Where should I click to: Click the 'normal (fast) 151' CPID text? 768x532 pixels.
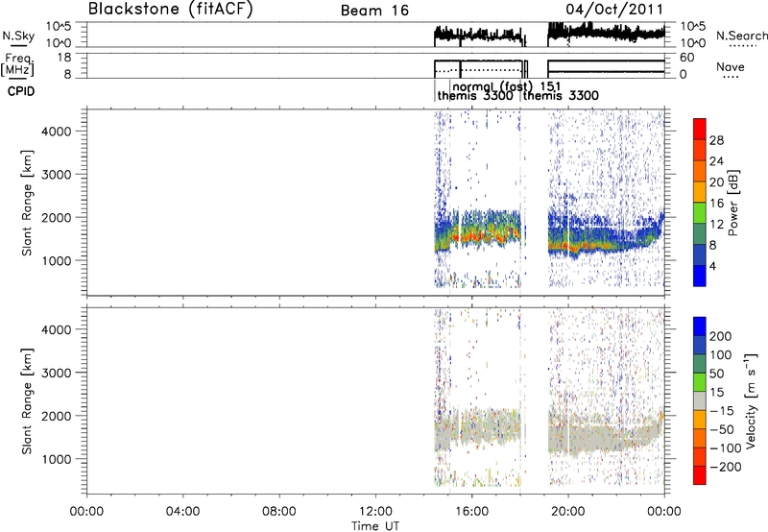coord(507,86)
